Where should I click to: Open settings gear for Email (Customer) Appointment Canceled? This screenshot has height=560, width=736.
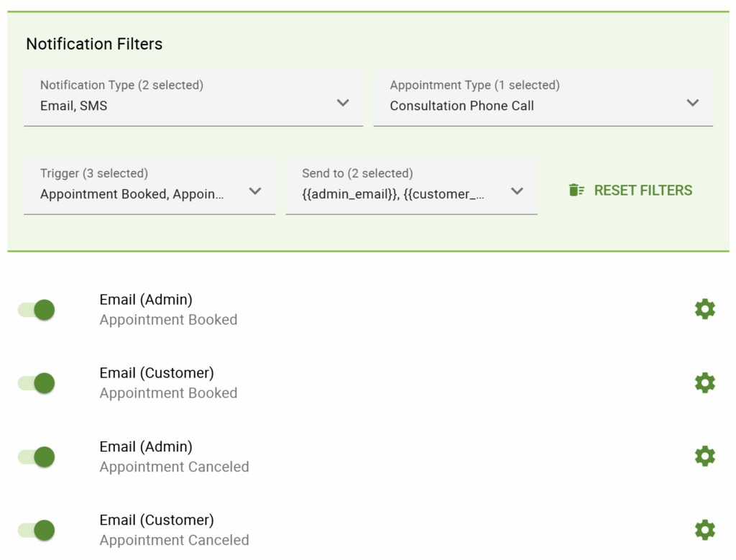click(x=704, y=529)
